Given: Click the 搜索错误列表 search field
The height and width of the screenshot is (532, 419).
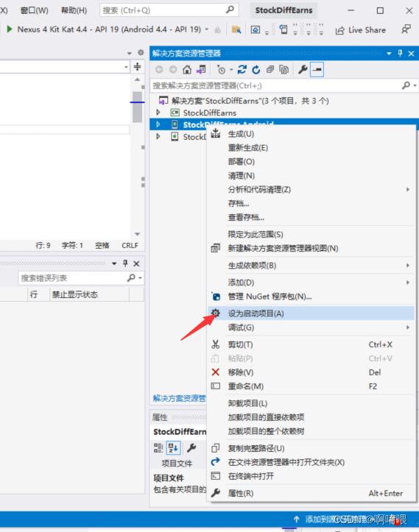Looking at the screenshot, I should [x=73, y=278].
